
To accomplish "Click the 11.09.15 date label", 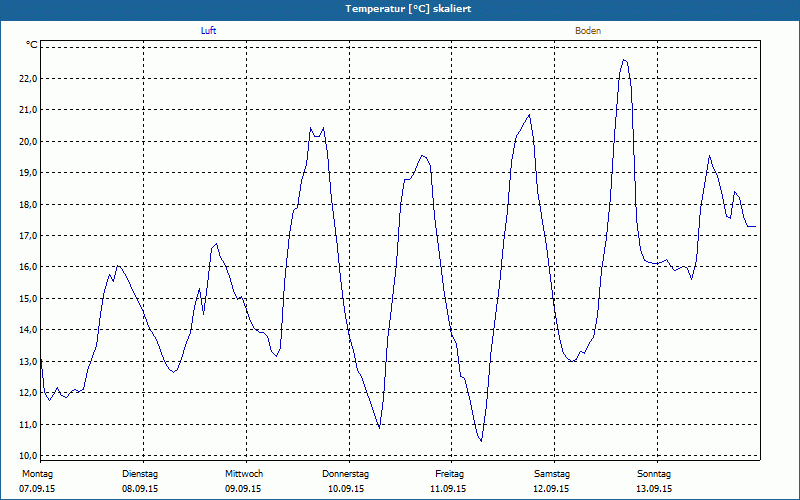I will [448, 489].
